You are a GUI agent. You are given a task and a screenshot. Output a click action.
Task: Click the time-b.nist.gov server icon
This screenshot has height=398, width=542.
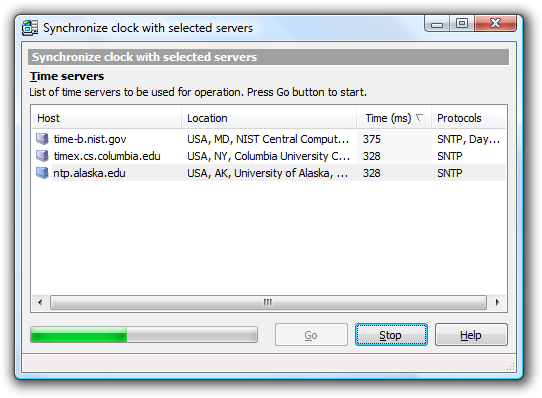42,139
